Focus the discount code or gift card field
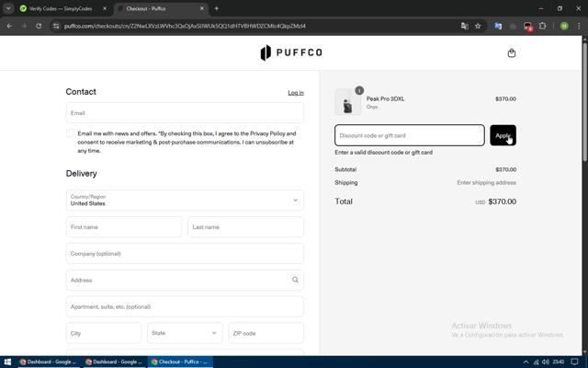This screenshot has width=588, height=368. 410,135
